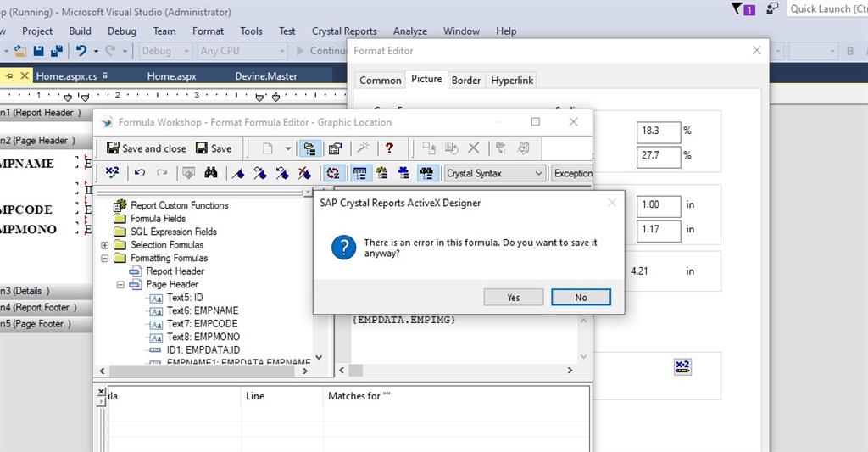Open the Exceptions dropdown

(x=571, y=173)
